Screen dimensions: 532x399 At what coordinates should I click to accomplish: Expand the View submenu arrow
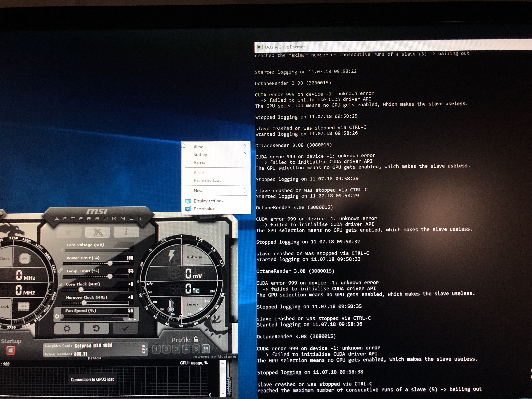[x=245, y=146]
